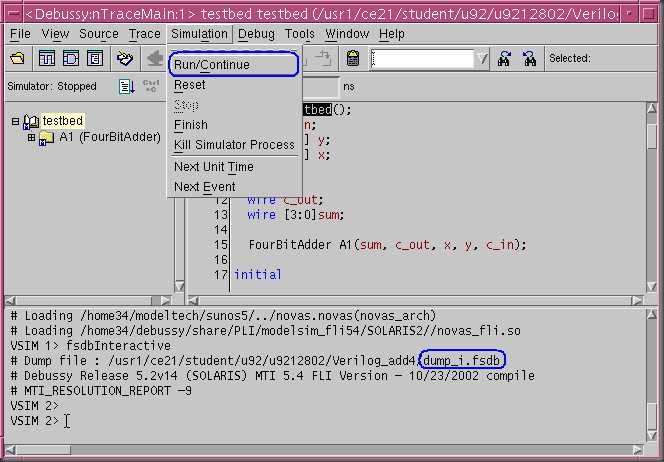Open the Window menu
Screen dimensions: 664x462
pyautogui.click(x=347, y=33)
